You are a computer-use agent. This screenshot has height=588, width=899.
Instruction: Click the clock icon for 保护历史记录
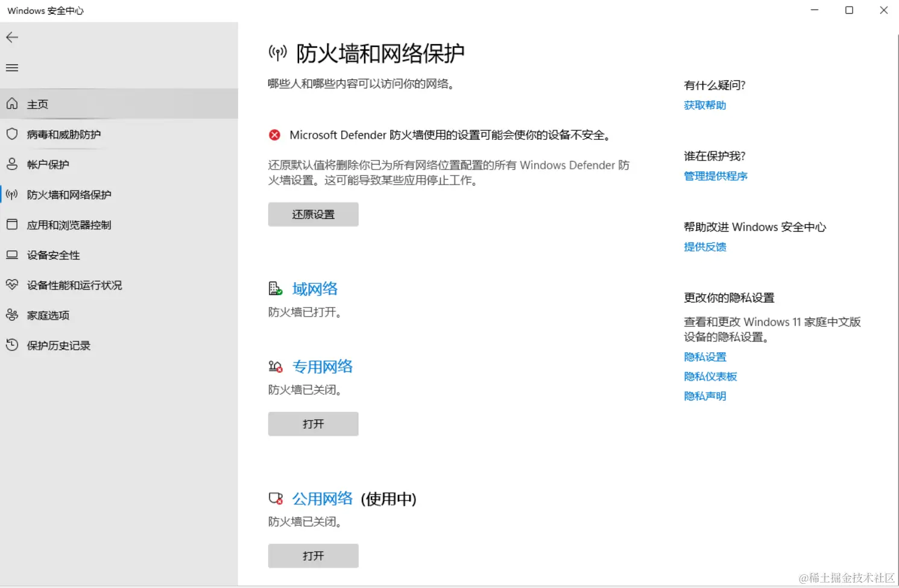pos(12,345)
